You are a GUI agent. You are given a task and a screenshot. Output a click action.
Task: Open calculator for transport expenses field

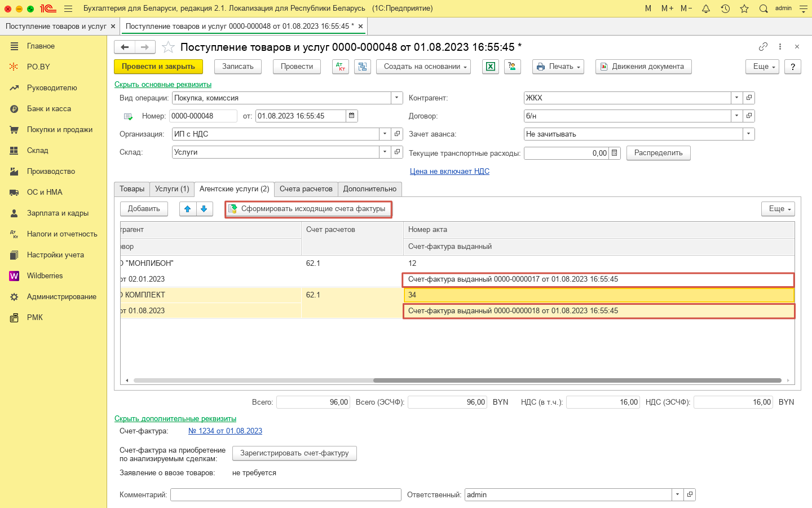click(615, 153)
